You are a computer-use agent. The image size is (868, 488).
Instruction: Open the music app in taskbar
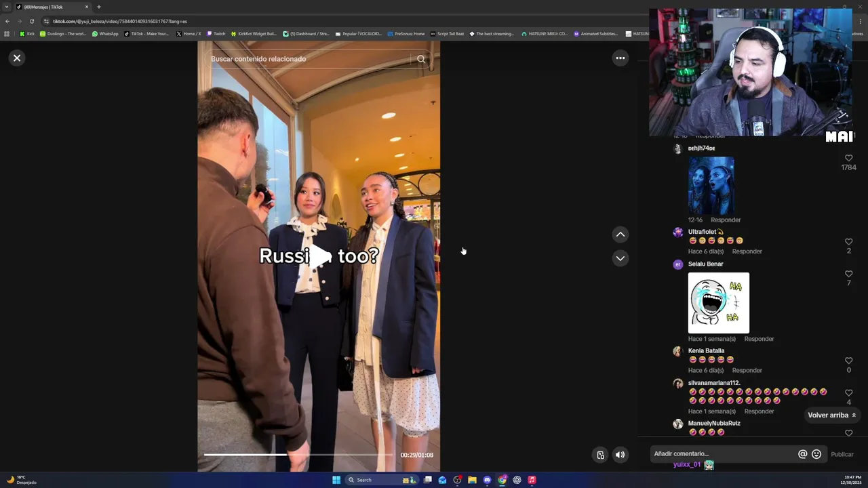(532, 480)
